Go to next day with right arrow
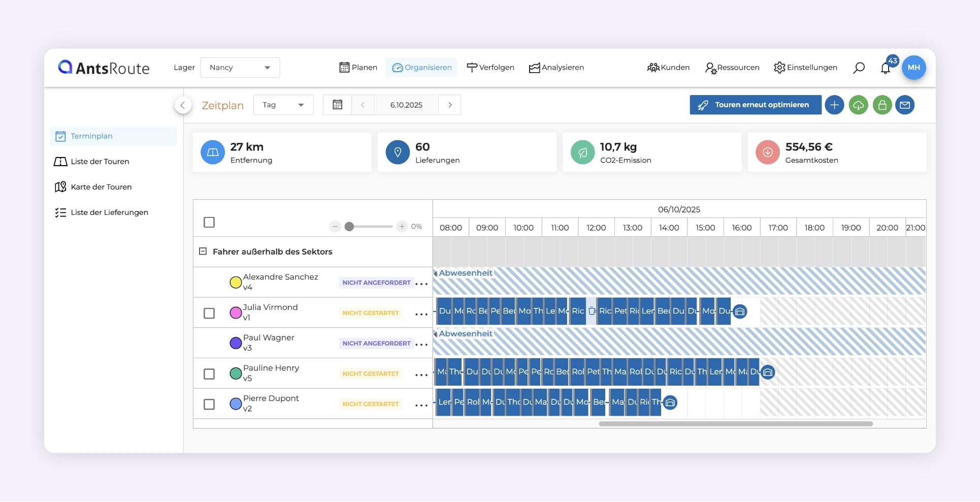 pos(450,105)
